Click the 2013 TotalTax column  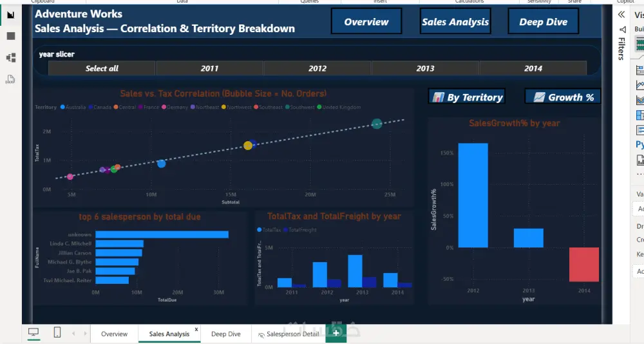(x=355, y=271)
